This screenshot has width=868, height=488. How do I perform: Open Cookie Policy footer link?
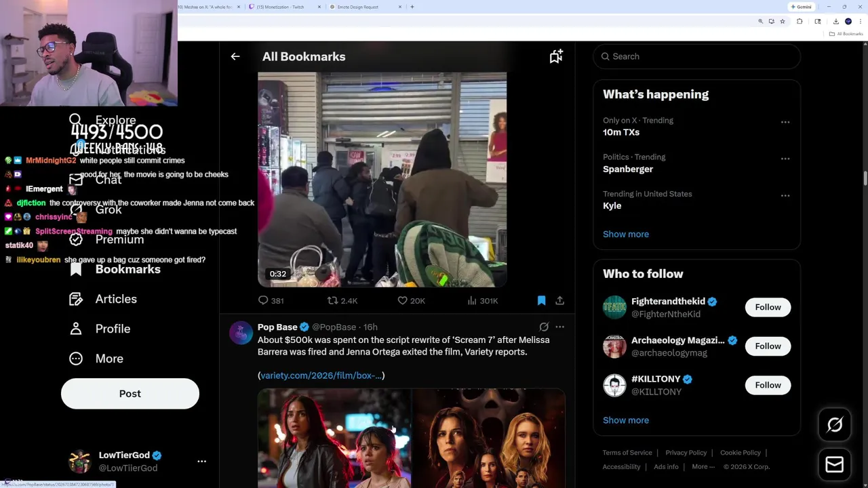pyautogui.click(x=741, y=453)
